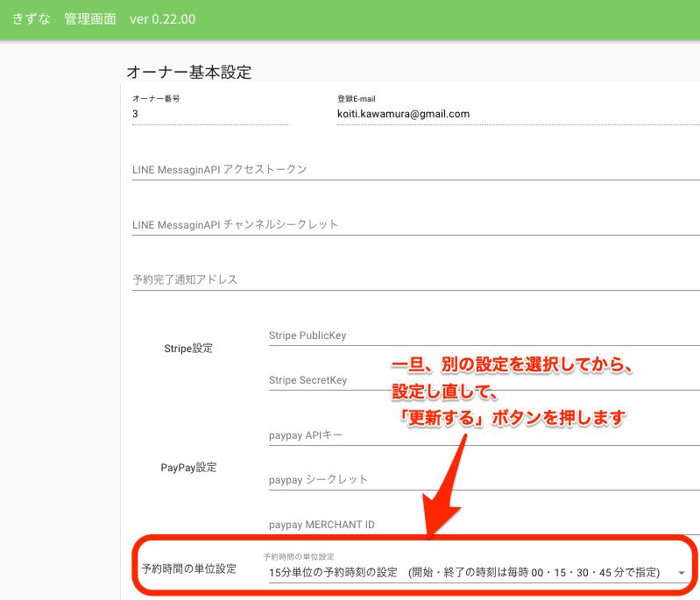Screen dimensions: 700x600
Task: Click the PayPay設定 section label
Action: pos(188,467)
